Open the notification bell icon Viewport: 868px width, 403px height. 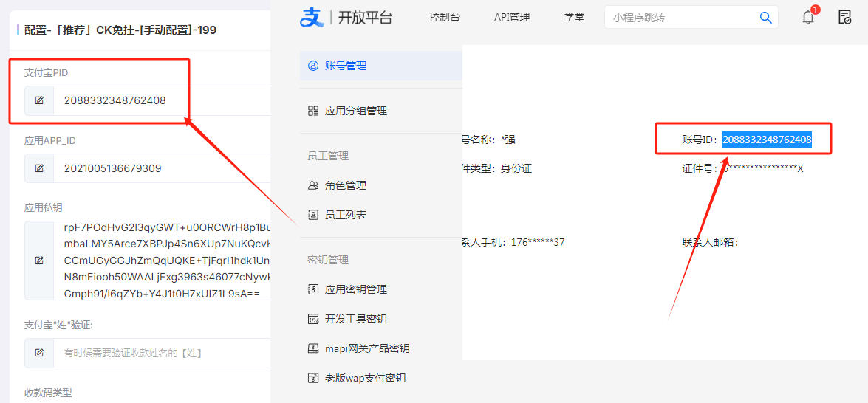pos(808,17)
